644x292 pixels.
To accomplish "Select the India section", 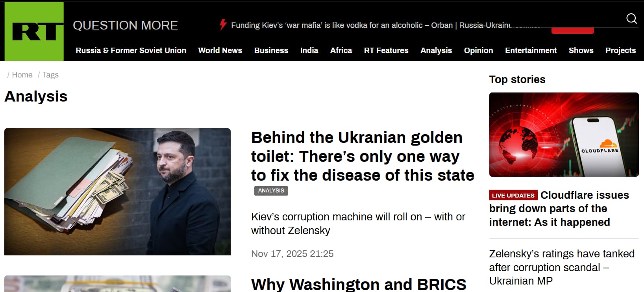I will (309, 50).
